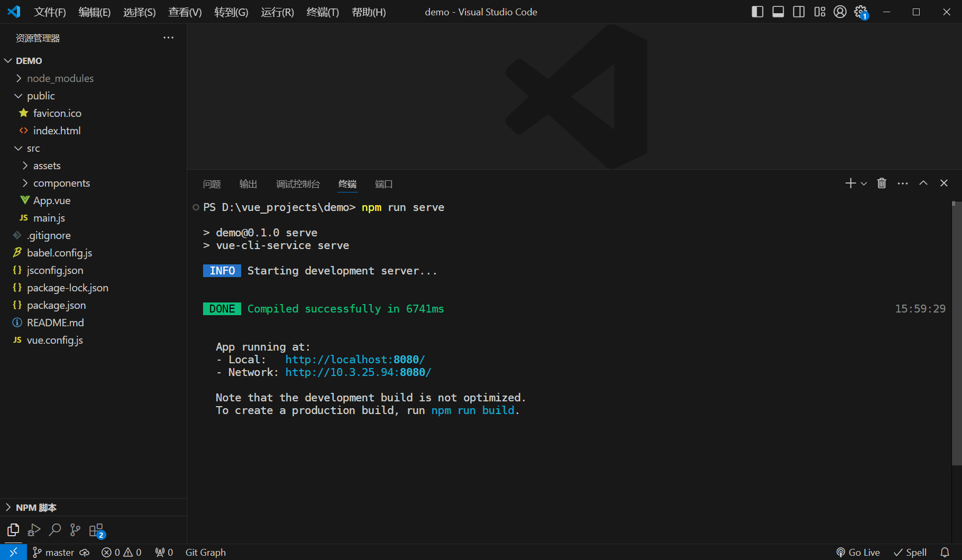The width and height of the screenshot is (962, 560).
Task: Open the Network 10.3.25.94:8080 link
Action: click(358, 372)
